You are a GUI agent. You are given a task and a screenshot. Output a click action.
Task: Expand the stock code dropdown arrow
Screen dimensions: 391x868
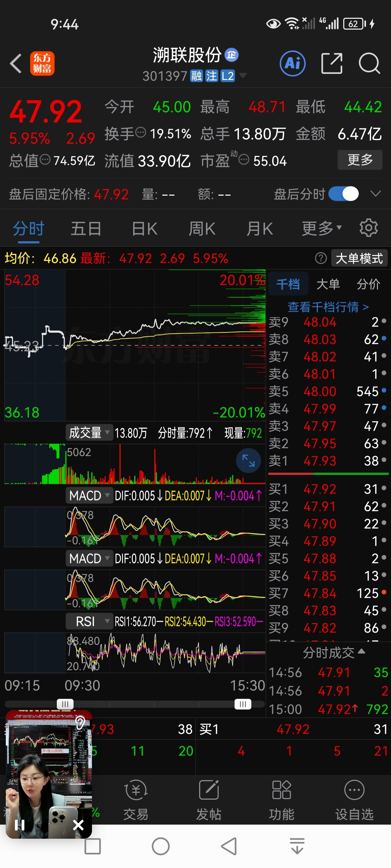click(x=243, y=75)
